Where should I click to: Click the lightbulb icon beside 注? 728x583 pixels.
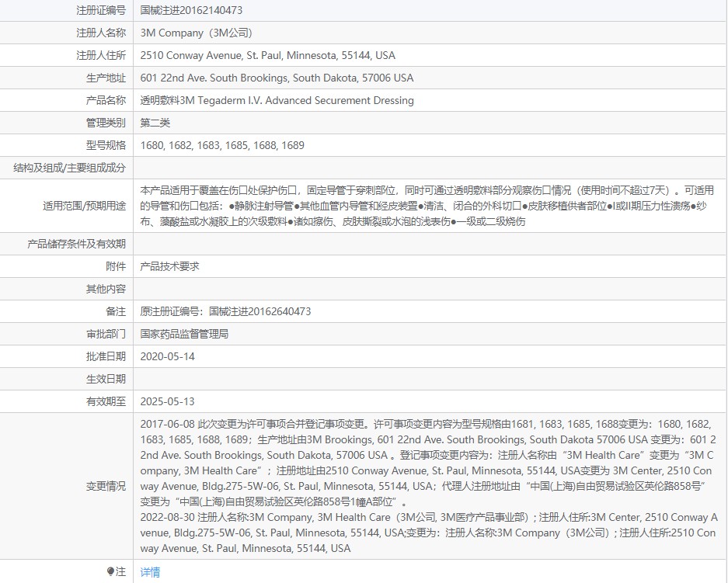click(110, 571)
